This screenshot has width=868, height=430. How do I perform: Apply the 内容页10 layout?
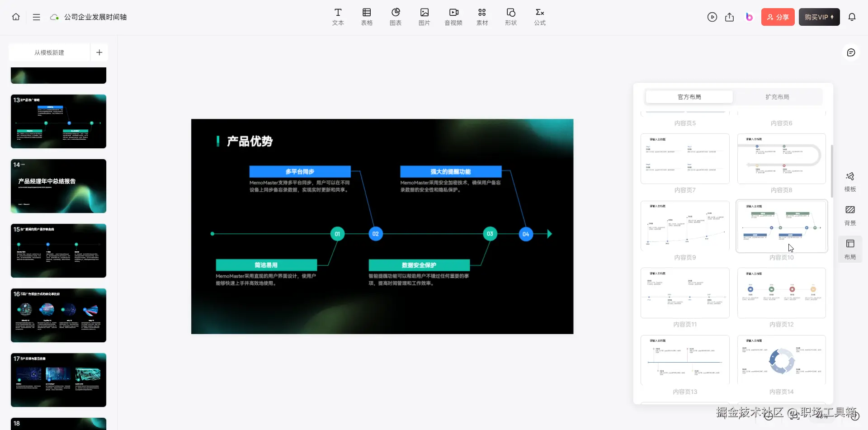tap(782, 226)
